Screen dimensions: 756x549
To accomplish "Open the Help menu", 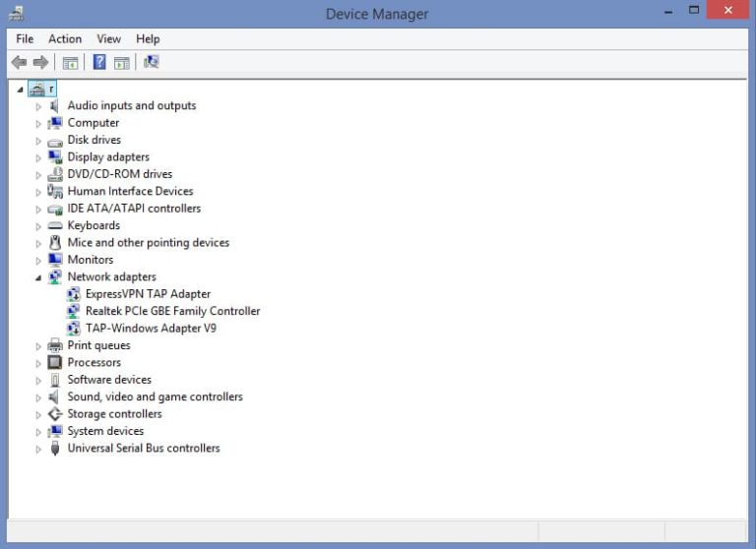I will click(148, 39).
